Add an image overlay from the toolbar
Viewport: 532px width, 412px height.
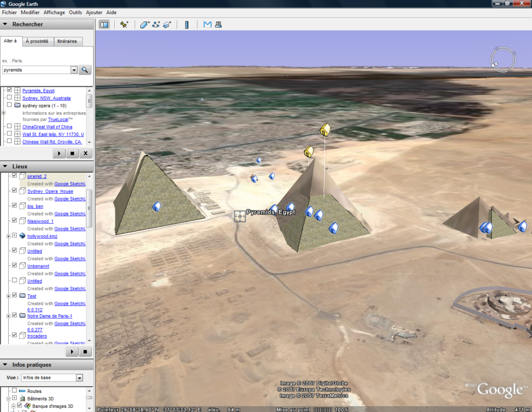click(167, 24)
